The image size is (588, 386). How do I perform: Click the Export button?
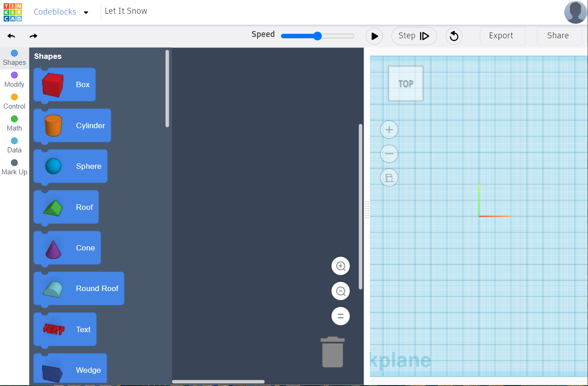(x=502, y=36)
